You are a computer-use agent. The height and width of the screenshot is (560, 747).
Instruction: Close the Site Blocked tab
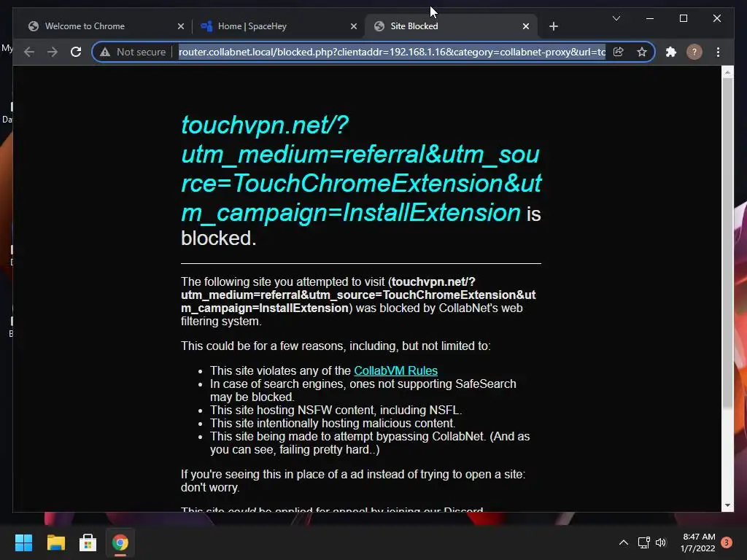click(x=525, y=26)
